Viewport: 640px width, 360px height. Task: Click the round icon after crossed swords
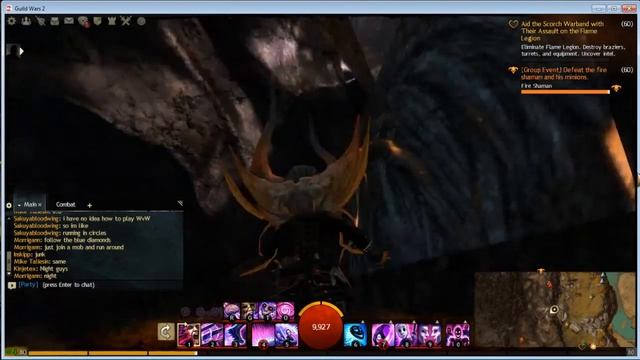[x=141, y=21]
